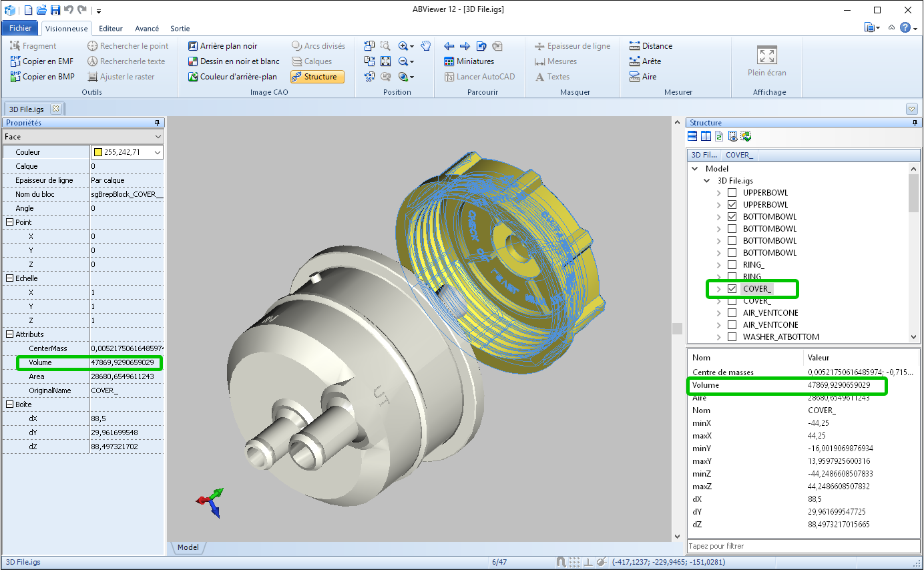Uncheck the BOTTOMBOWL checked checkbox
The image size is (924, 570).
732,217
